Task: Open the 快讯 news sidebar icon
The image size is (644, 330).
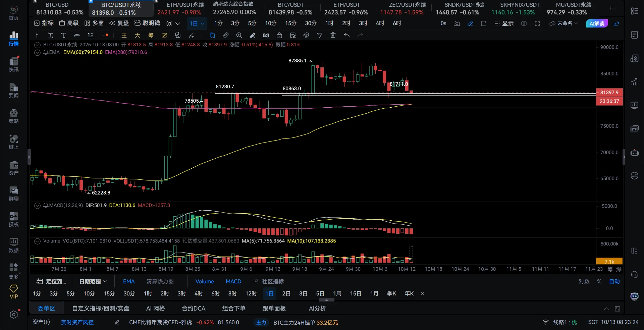Action: pyautogui.click(x=13, y=64)
